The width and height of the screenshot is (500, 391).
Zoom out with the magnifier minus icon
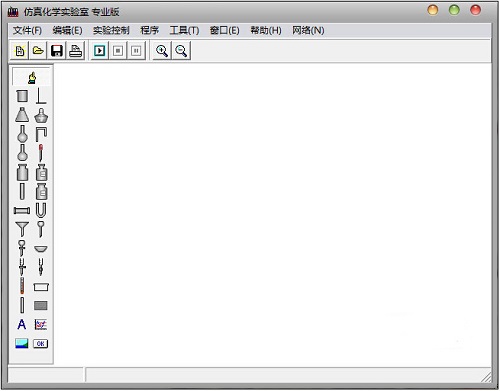click(x=181, y=51)
